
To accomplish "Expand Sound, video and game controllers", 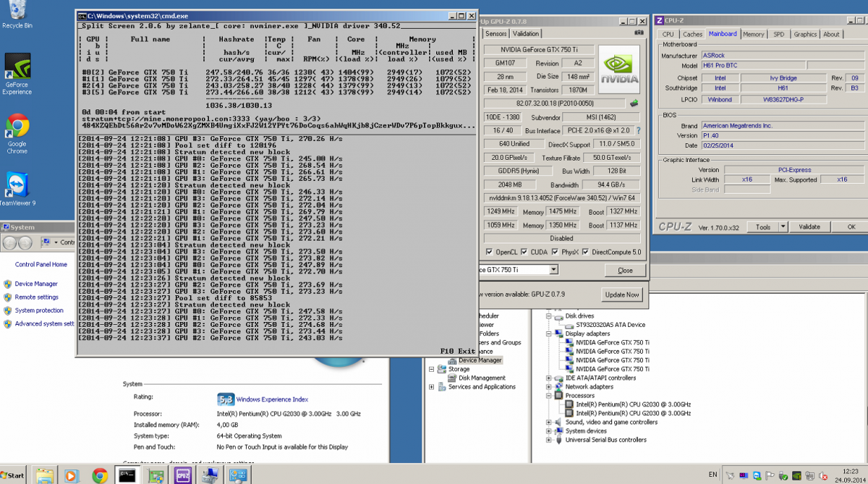I will [x=550, y=422].
